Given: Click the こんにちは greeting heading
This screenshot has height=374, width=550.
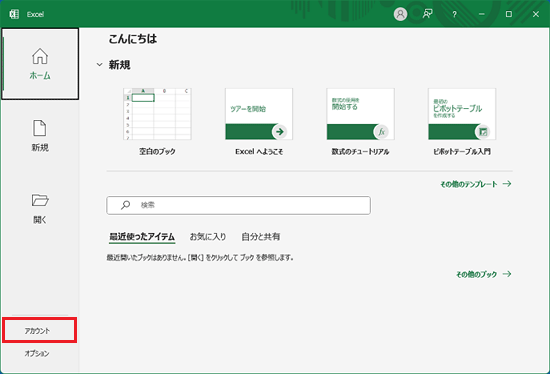Looking at the screenshot, I should 133,39.
